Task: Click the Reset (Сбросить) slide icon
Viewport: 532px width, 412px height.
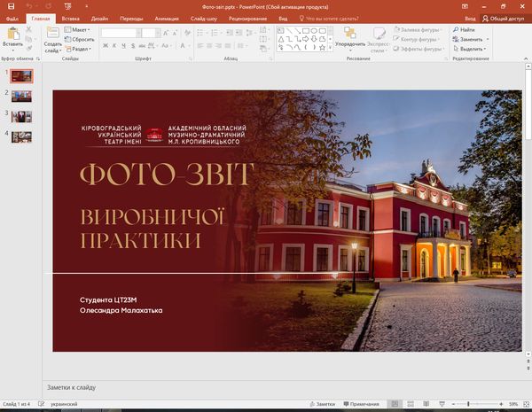Action: point(82,40)
